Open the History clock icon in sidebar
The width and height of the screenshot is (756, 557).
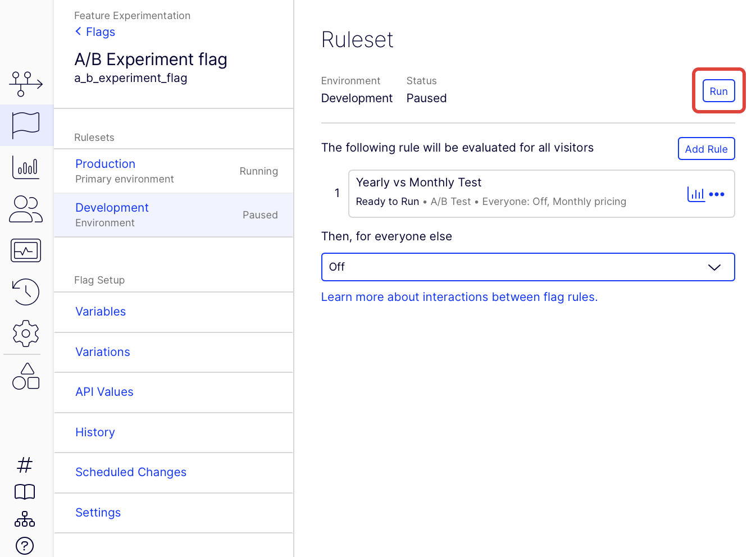click(26, 292)
